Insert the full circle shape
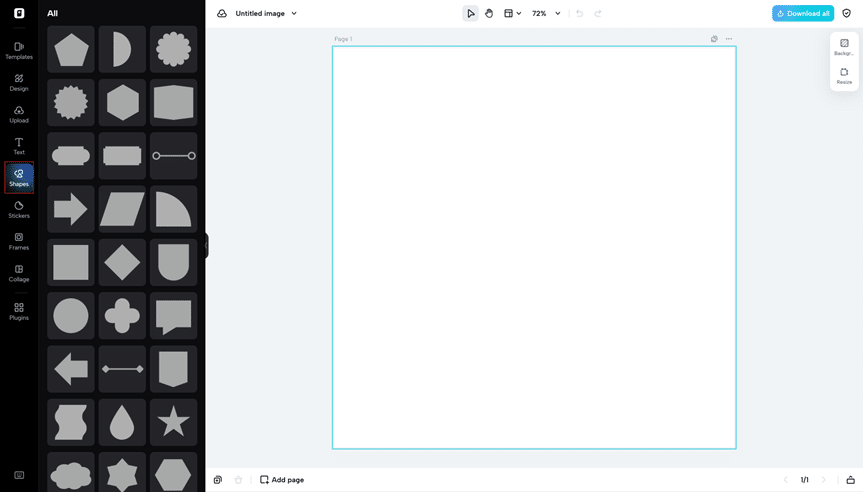This screenshot has width=863, height=492. [71, 316]
